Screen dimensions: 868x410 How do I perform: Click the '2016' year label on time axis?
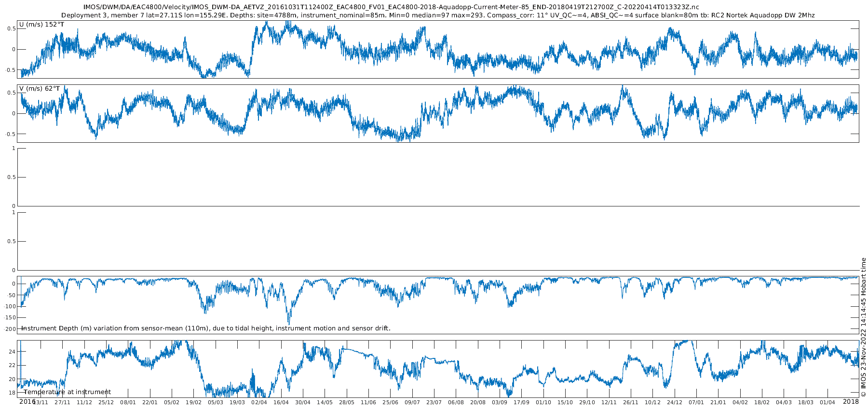27,401
